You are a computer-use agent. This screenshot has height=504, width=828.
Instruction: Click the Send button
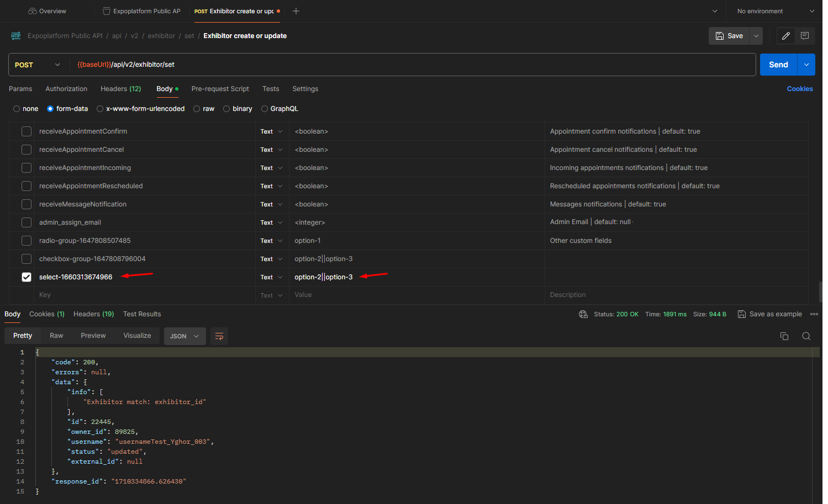click(x=778, y=64)
